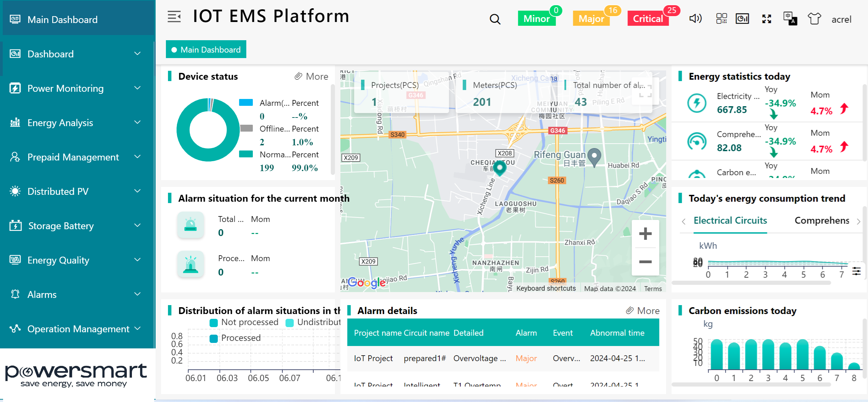Viewport: 868px width, 402px height.
Task: Expand the Dashboard sidebar menu
Action: click(78, 54)
